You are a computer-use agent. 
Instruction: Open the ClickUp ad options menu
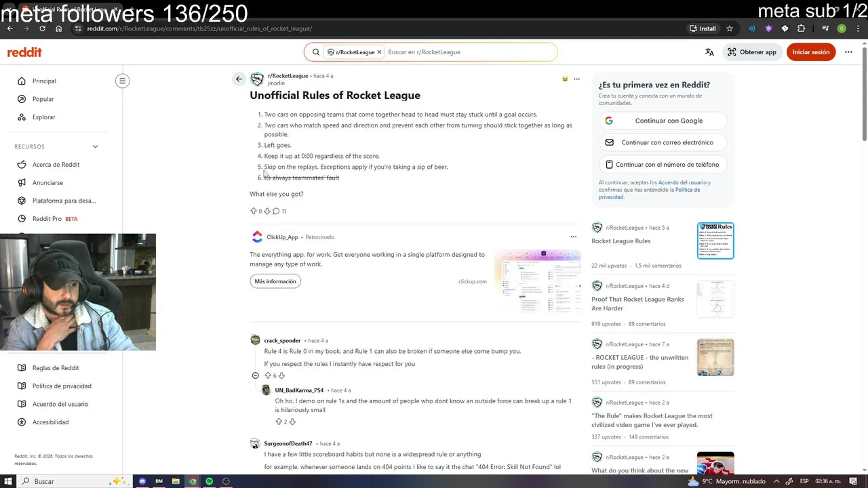[x=574, y=237]
